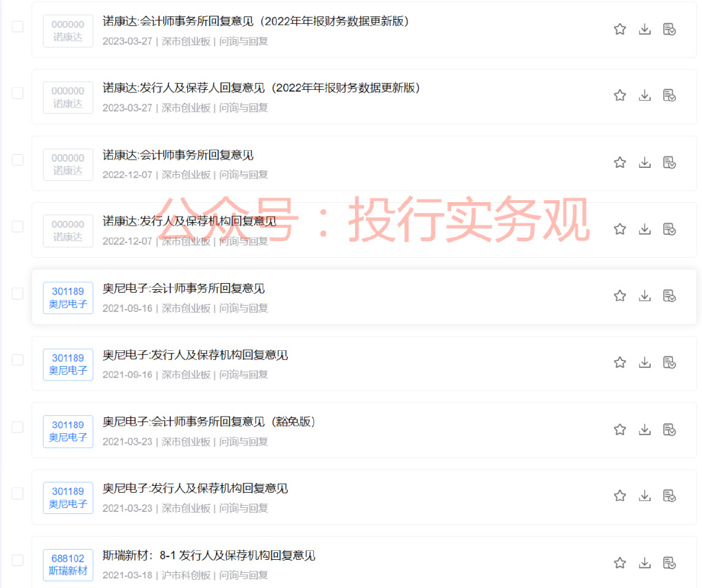Screen dimensions: 702x588
Task: Download 奥尼电子:发行人及保荐机构回复意见 dated 2021-09-16
Action: click(644, 362)
